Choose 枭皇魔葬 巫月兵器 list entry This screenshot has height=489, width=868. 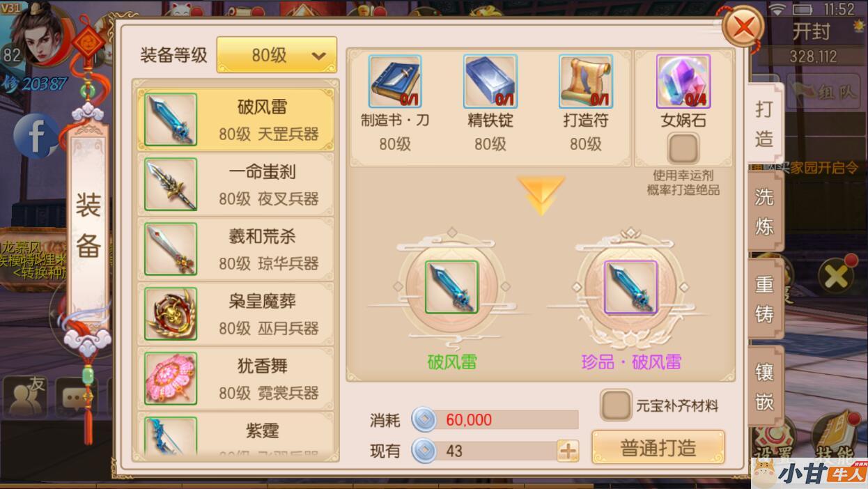pyautogui.click(x=235, y=314)
